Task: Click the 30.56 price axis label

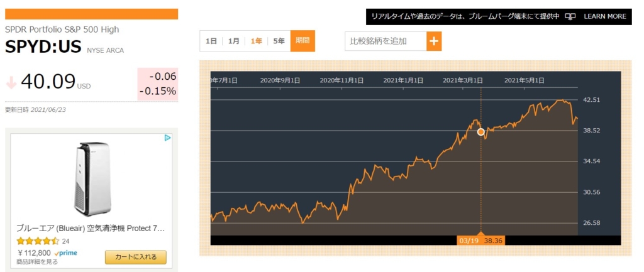Action: point(592,192)
